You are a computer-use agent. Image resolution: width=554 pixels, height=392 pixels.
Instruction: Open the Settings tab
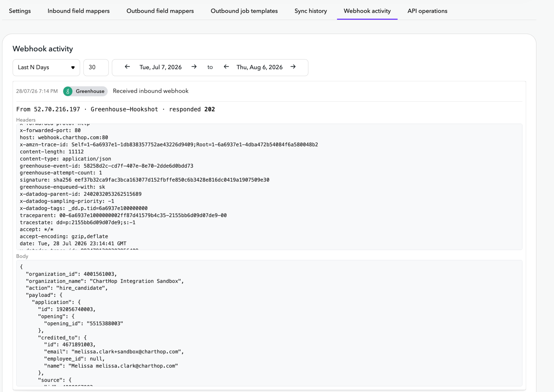click(x=20, y=11)
